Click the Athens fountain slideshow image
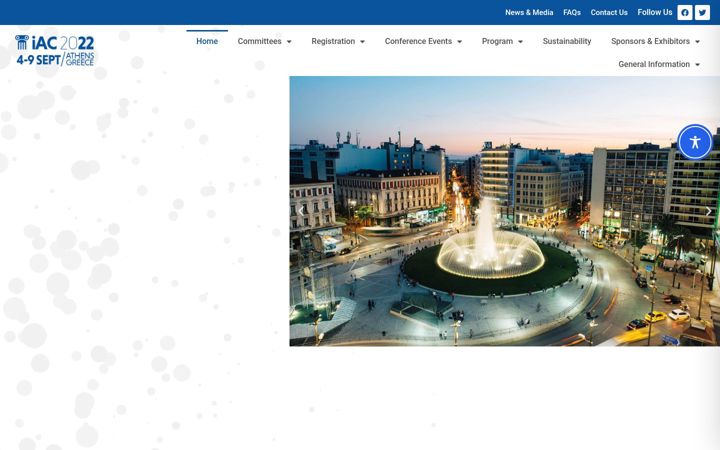 click(x=505, y=211)
